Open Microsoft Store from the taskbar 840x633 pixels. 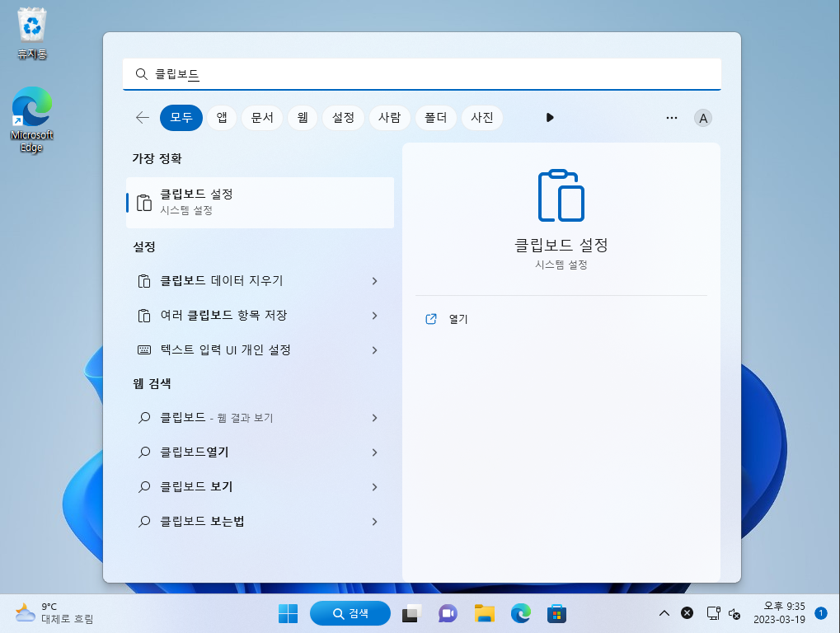556,614
